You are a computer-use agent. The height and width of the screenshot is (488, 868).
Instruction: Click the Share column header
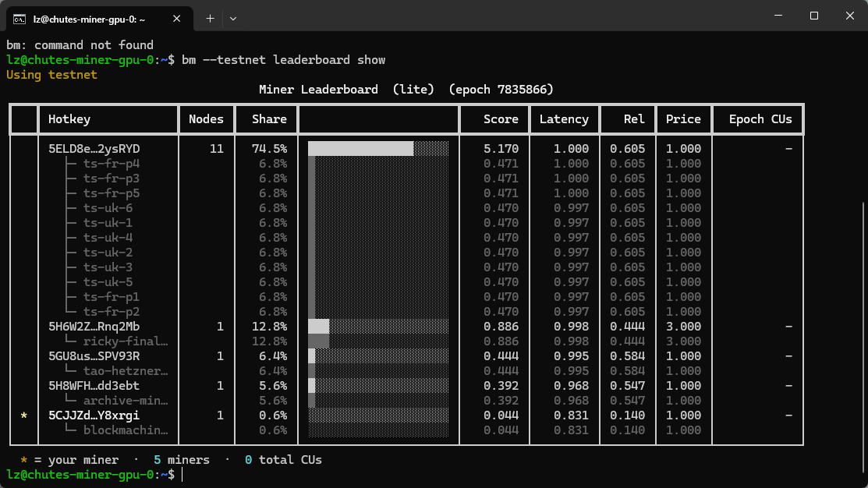point(269,119)
